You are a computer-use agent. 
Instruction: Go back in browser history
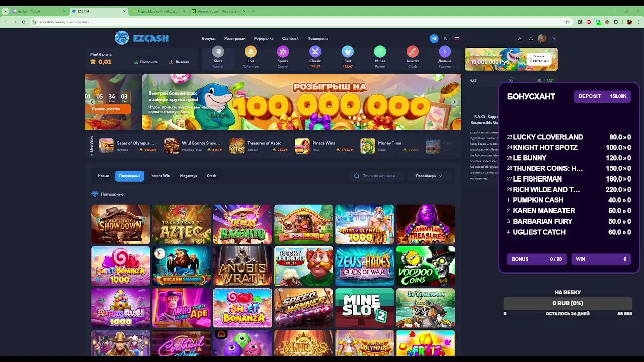coord(5,22)
